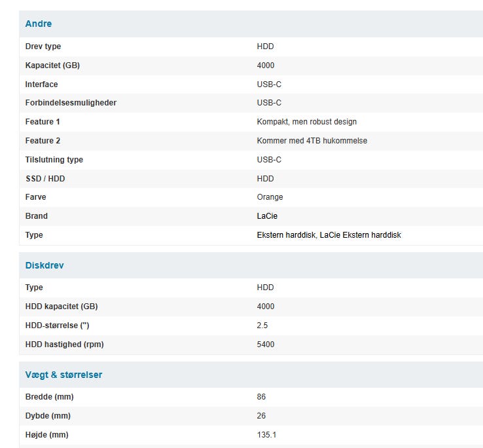This screenshot has height=448, width=483.
Task: Select the Farve value Orange
Action: 270,197
